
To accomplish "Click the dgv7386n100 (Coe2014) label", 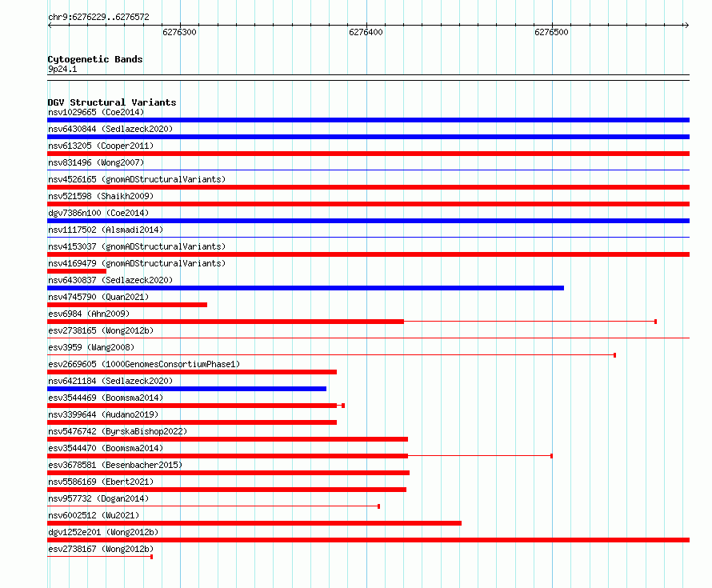I will pyautogui.click(x=98, y=213).
